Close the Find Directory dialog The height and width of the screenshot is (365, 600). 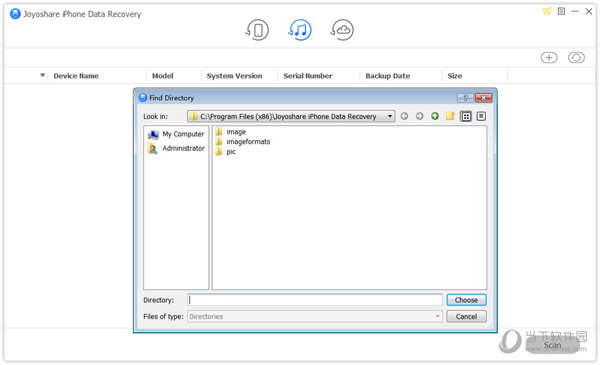click(484, 98)
